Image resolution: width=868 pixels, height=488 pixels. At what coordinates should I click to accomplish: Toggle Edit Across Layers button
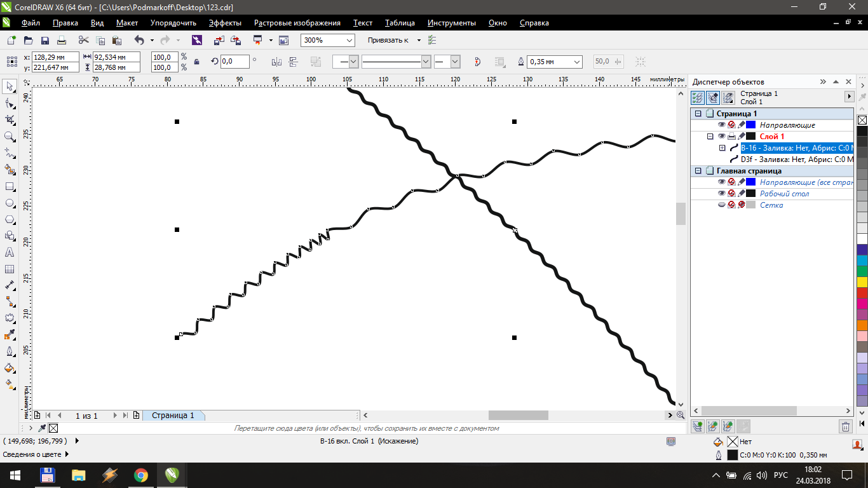(x=713, y=98)
